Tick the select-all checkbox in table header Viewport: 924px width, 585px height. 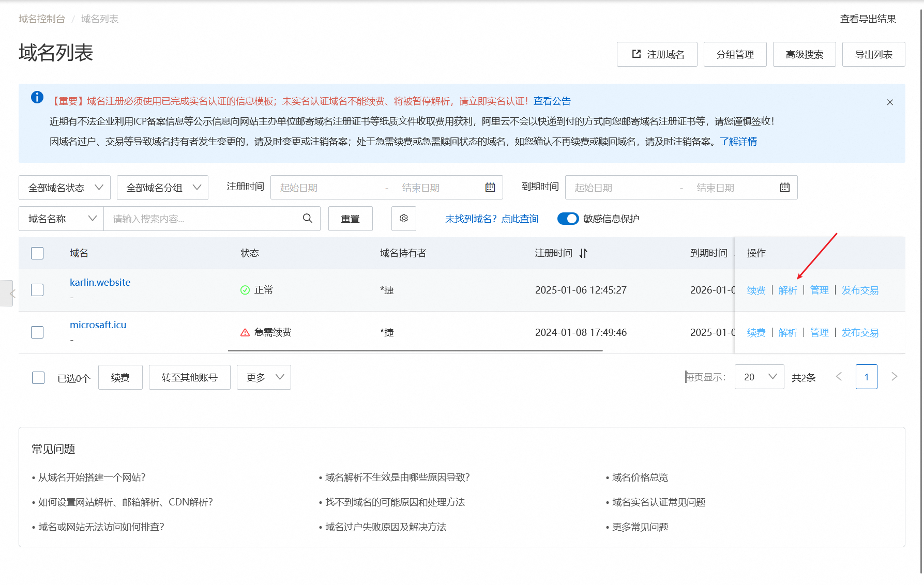click(37, 253)
